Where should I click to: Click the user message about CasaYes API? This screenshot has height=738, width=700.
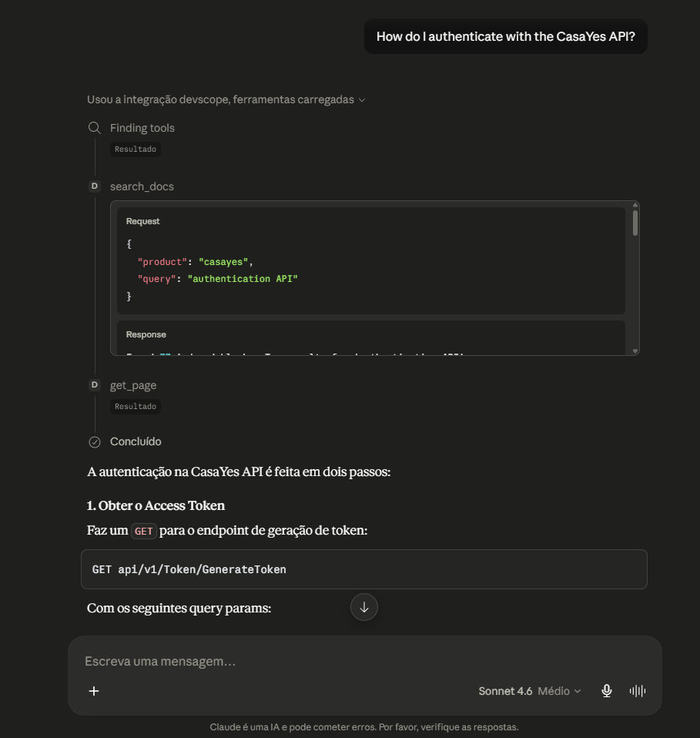coord(506,36)
